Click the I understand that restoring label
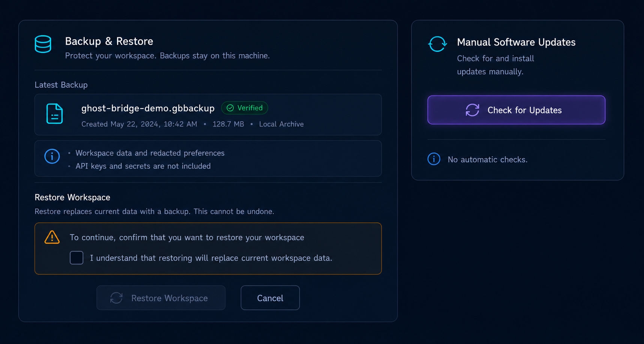 pos(211,258)
